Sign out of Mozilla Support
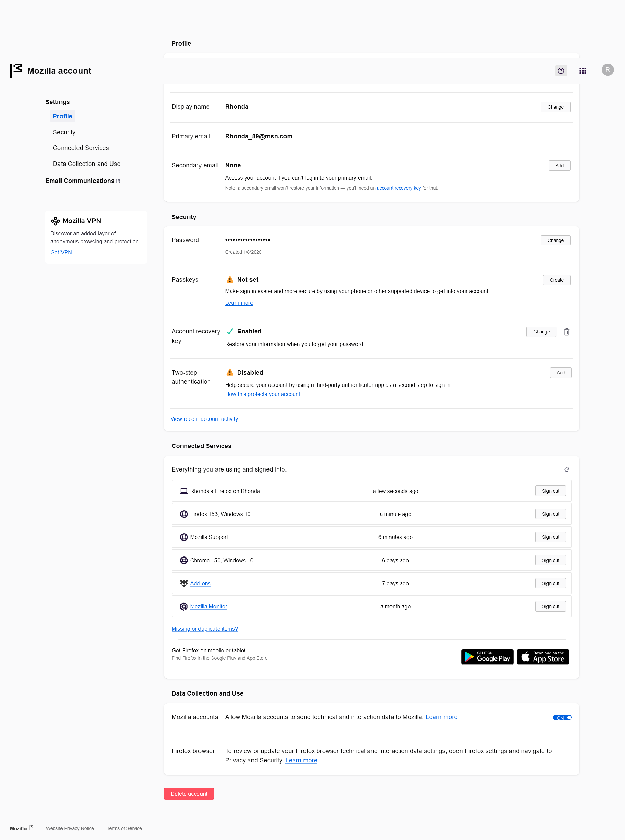 (x=550, y=537)
